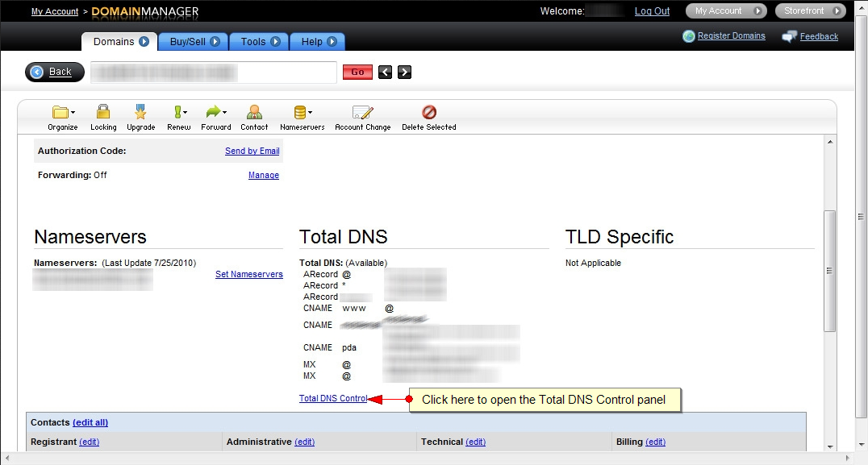Click the My Account breadcrumb link
Image resolution: width=868 pixels, height=465 pixels.
tap(55, 11)
